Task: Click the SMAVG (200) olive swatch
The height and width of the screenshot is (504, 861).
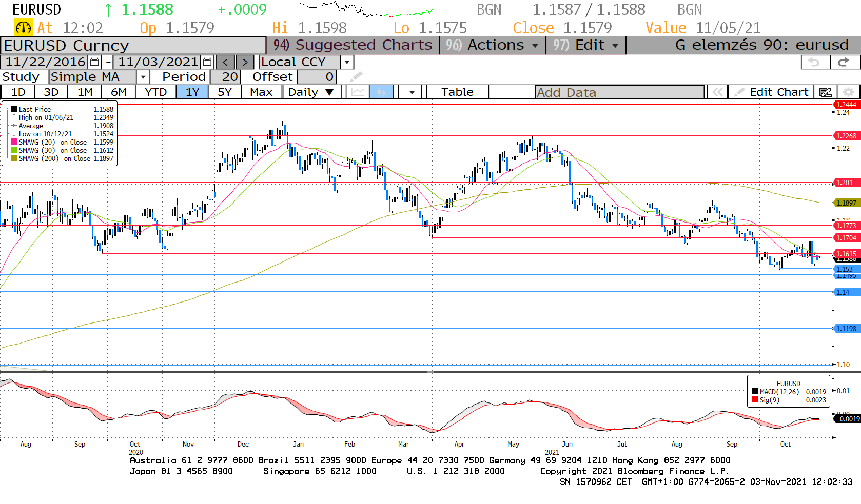Action: pyautogui.click(x=14, y=158)
